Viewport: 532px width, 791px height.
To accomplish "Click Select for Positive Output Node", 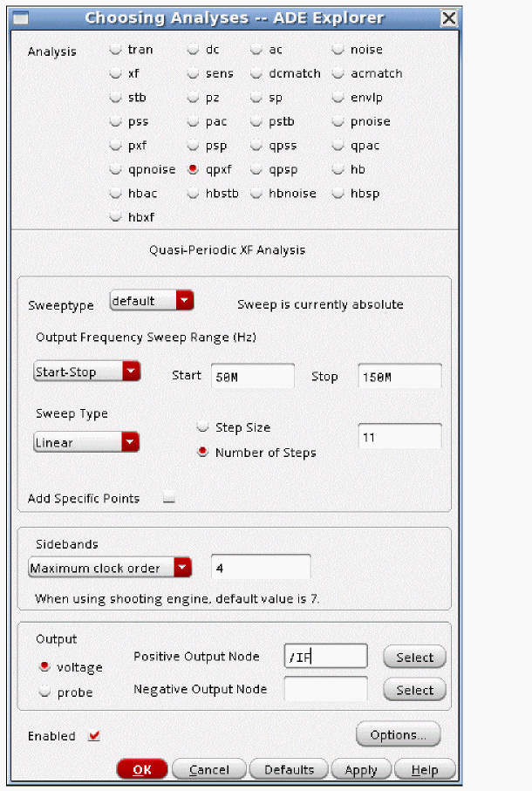I will [414, 657].
